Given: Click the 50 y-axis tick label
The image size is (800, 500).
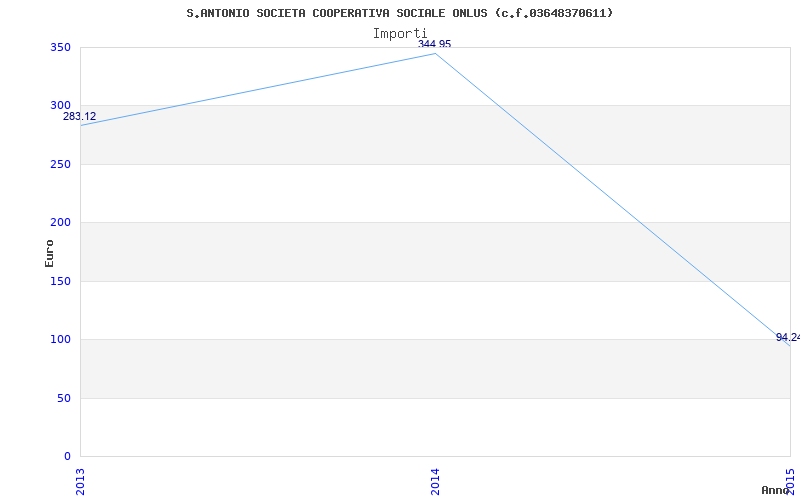Looking at the screenshot, I should coord(64,398).
